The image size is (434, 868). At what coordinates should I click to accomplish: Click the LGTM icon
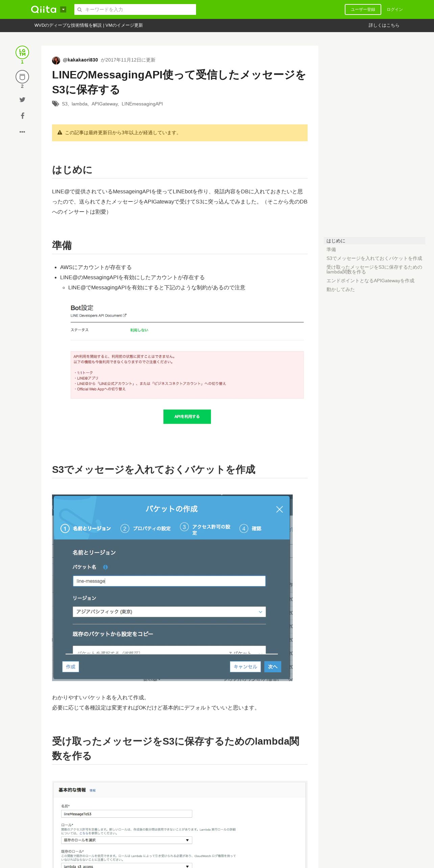click(x=22, y=52)
